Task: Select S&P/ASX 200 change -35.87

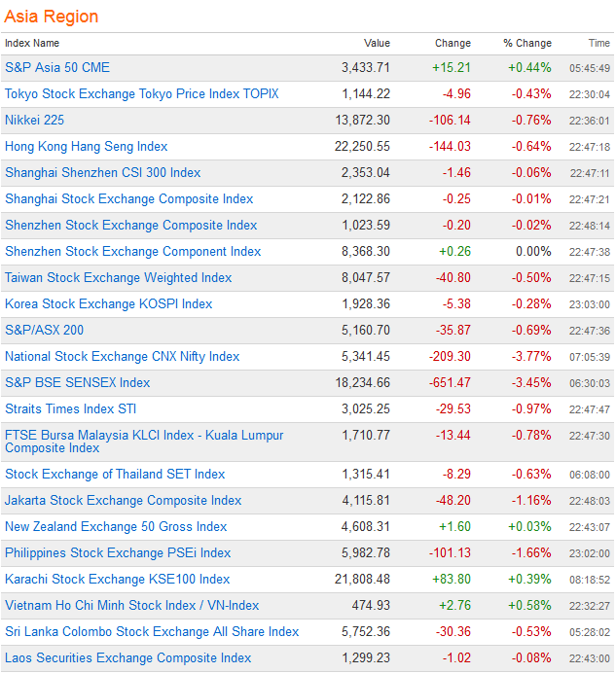Action: (x=453, y=330)
